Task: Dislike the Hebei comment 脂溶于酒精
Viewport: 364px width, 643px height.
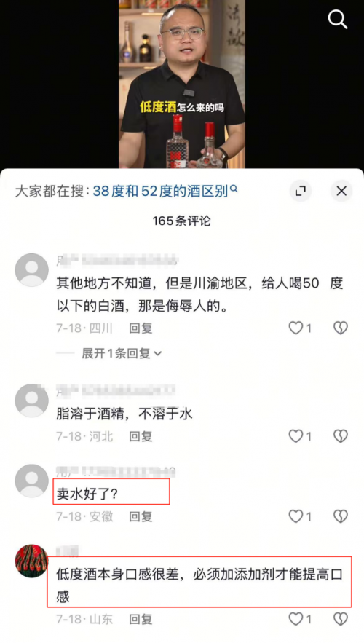Action: tap(340, 436)
